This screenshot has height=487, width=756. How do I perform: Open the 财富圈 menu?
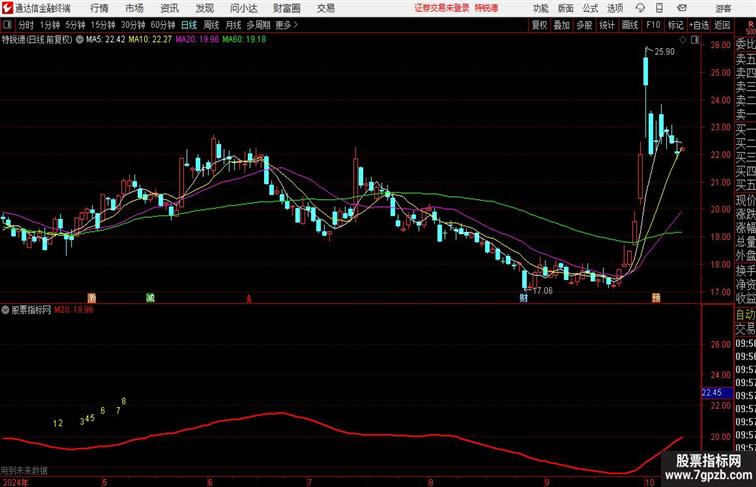pyautogui.click(x=286, y=8)
